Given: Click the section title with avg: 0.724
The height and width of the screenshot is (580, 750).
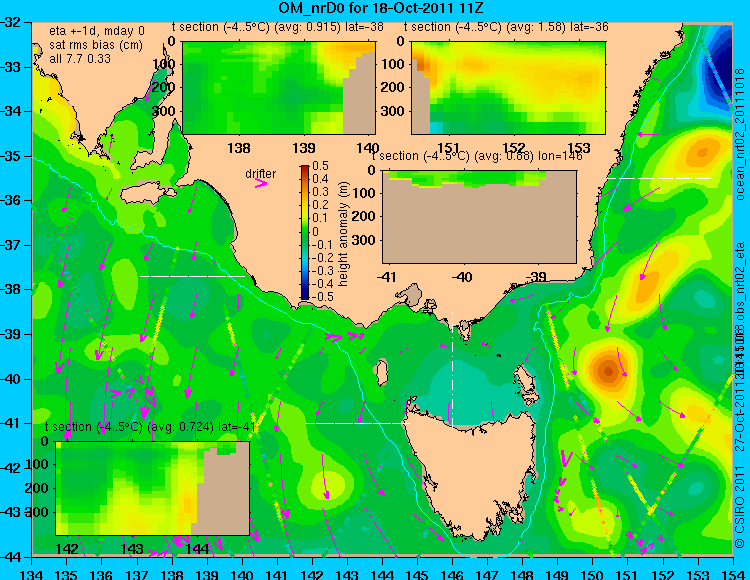Looking at the screenshot, I should click(150, 427).
